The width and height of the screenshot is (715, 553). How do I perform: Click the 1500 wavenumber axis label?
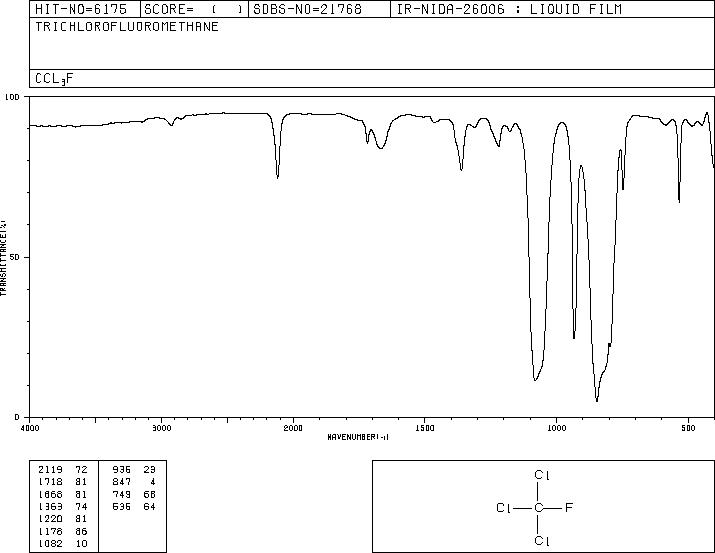(x=425, y=428)
